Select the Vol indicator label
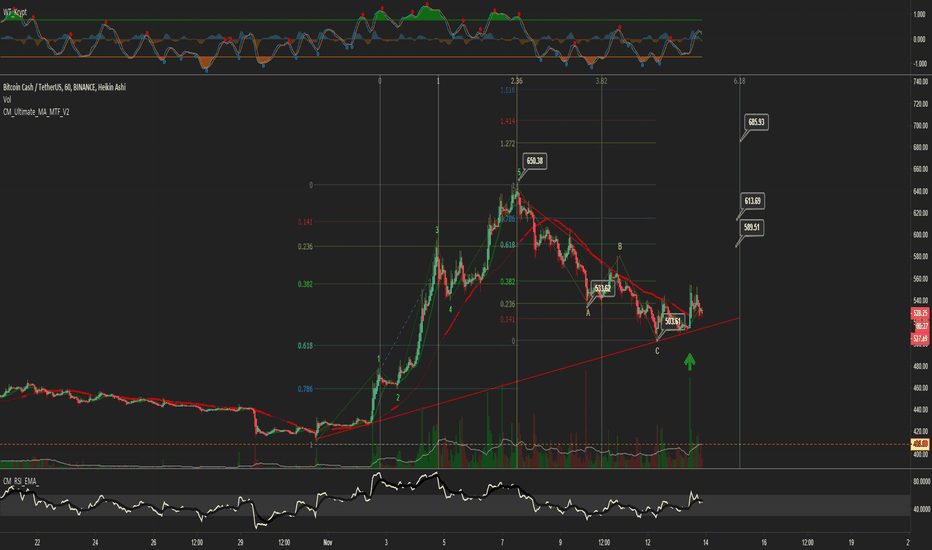 click(x=7, y=99)
